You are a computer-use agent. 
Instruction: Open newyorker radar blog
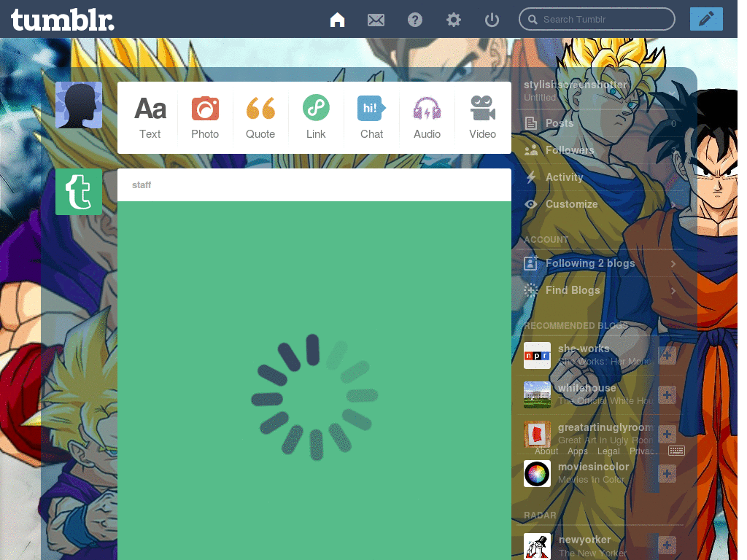pos(584,540)
